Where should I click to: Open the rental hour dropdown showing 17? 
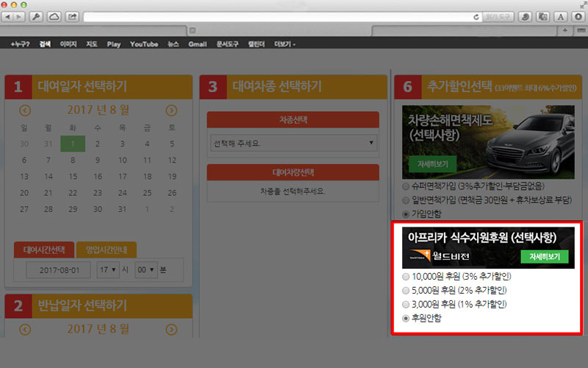(x=107, y=270)
